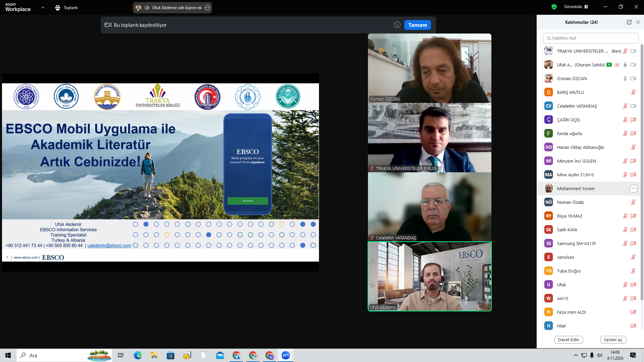Click the Katılımcı bul search field
This screenshot has height=362, width=644.
(590, 38)
